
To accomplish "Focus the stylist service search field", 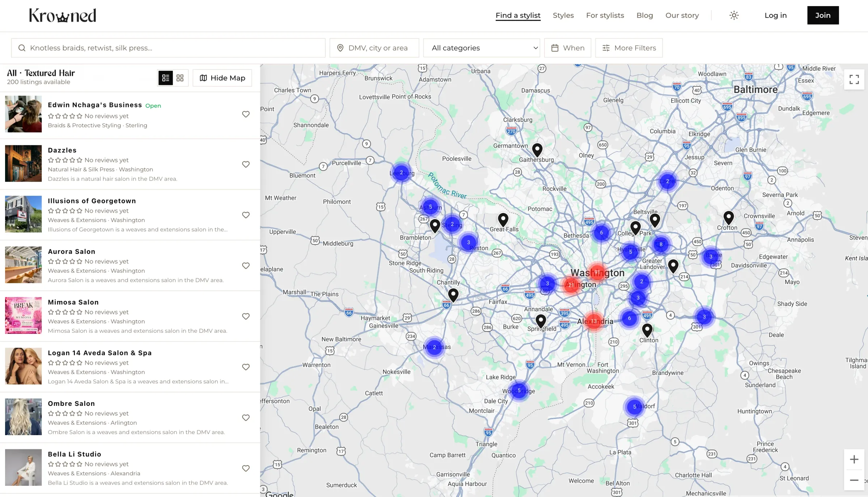I will (168, 48).
